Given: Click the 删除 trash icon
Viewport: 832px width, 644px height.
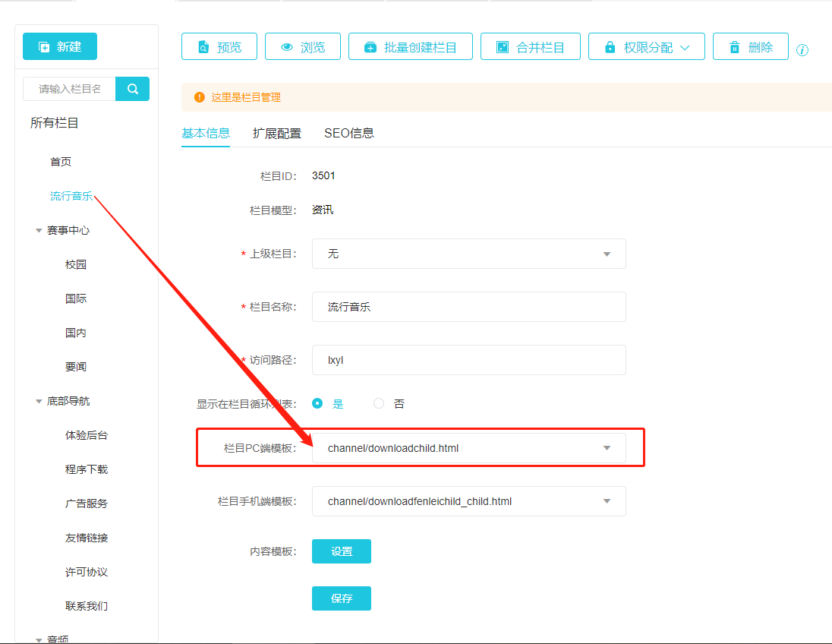Looking at the screenshot, I should click(x=734, y=47).
